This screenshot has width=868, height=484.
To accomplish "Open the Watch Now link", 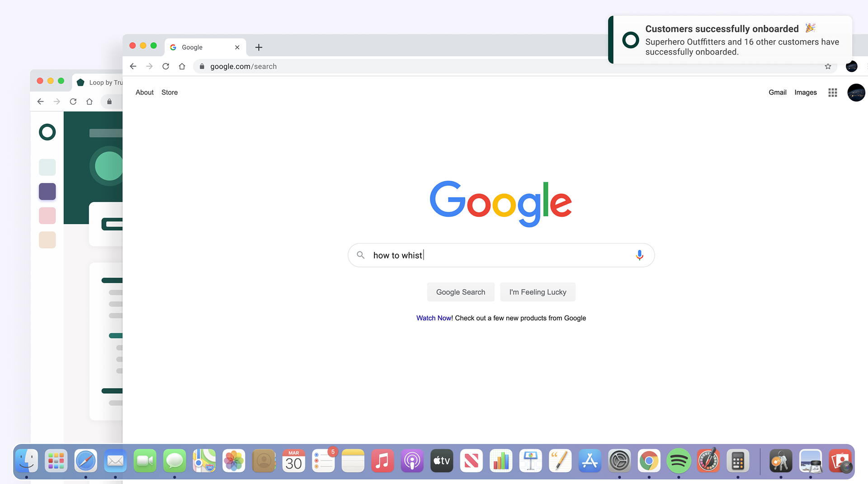I will tap(434, 318).
